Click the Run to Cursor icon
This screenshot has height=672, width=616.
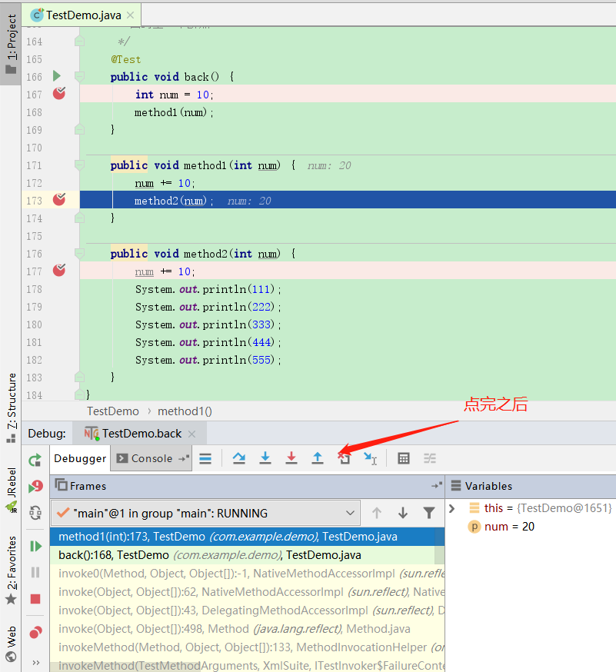(x=370, y=457)
